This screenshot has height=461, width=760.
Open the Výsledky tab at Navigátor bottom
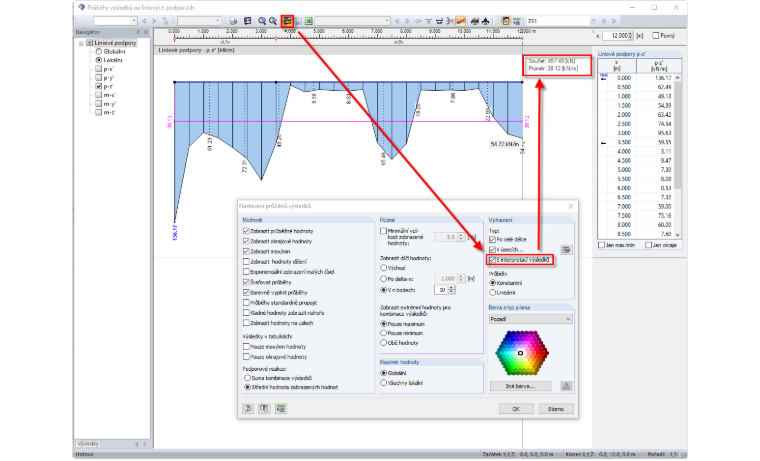[x=88, y=444]
